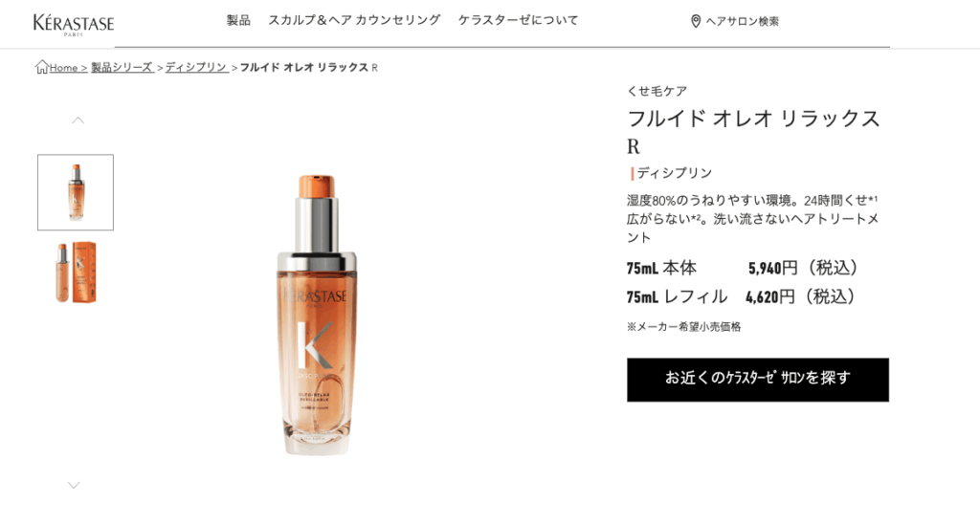Click the up chevron above thumbnails
This screenshot has width=980, height=525.
[x=78, y=120]
